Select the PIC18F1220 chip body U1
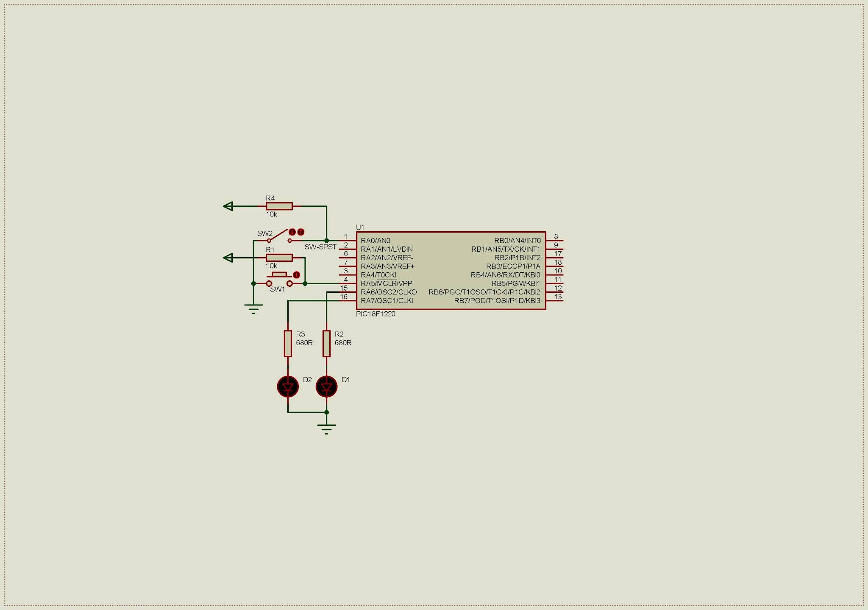Viewport: 868px width, 610px height. click(451, 271)
